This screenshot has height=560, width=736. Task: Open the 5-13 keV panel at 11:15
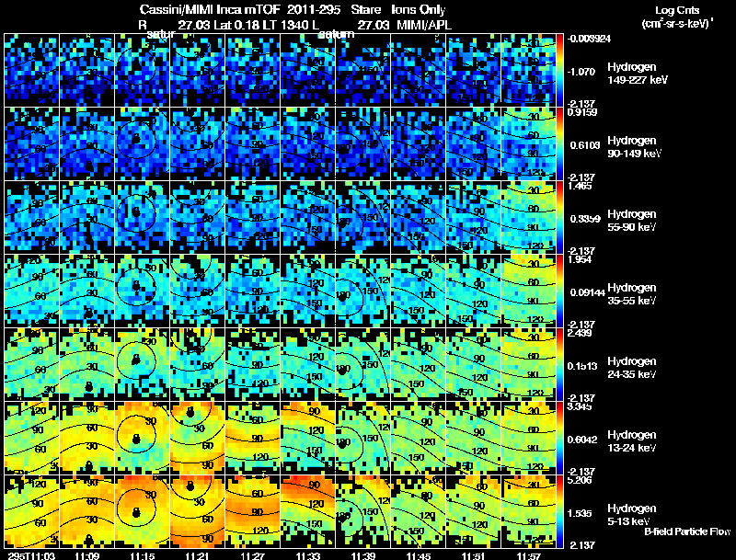pyautogui.click(x=142, y=512)
